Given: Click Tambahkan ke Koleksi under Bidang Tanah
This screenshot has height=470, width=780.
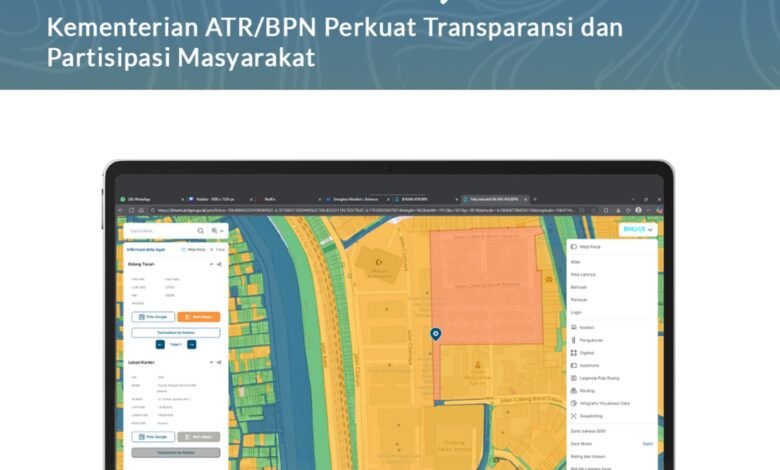Looking at the screenshot, I should pos(176,332).
